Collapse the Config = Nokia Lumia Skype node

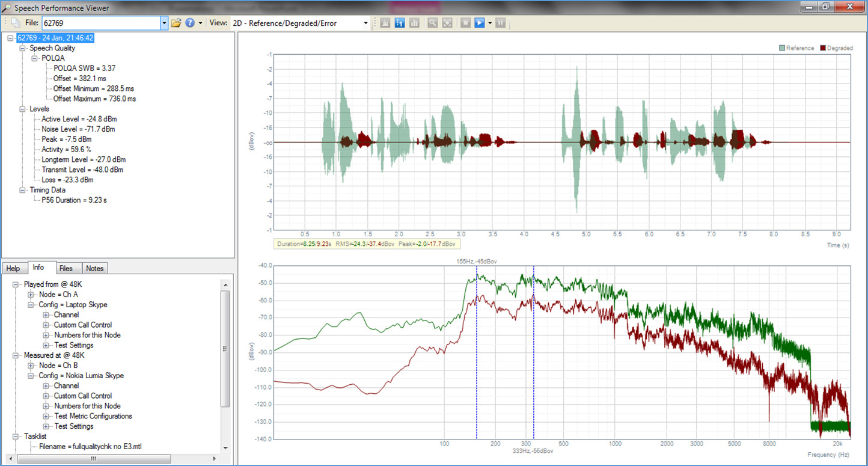pyautogui.click(x=30, y=376)
